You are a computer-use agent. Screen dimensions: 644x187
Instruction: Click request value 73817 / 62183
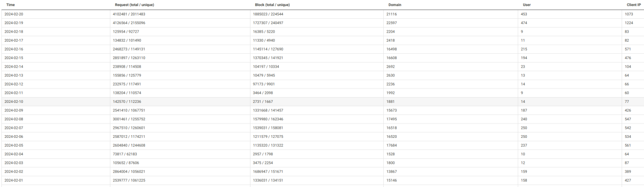pyautogui.click(x=126, y=154)
